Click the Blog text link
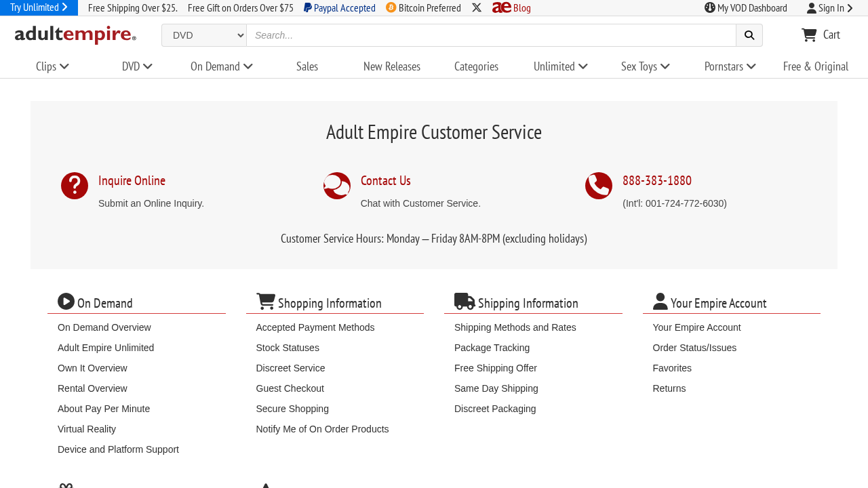This screenshot has width=868, height=488. coord(522,7)
